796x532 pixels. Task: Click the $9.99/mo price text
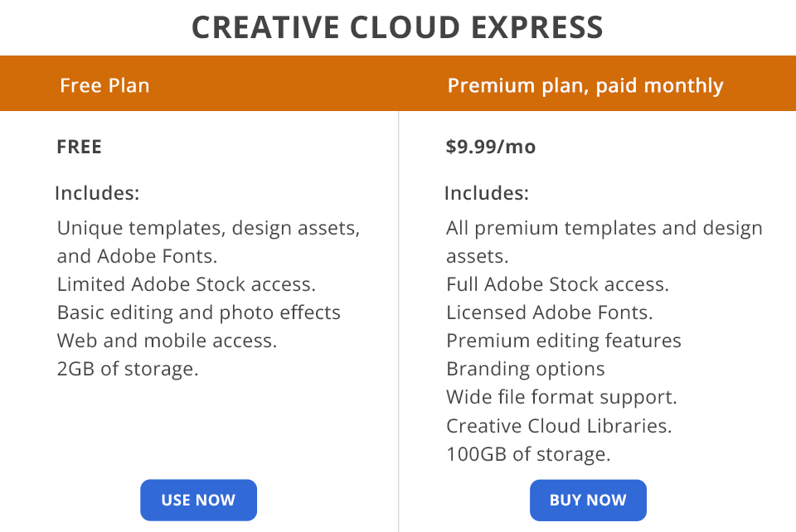[x=491, y=147]
